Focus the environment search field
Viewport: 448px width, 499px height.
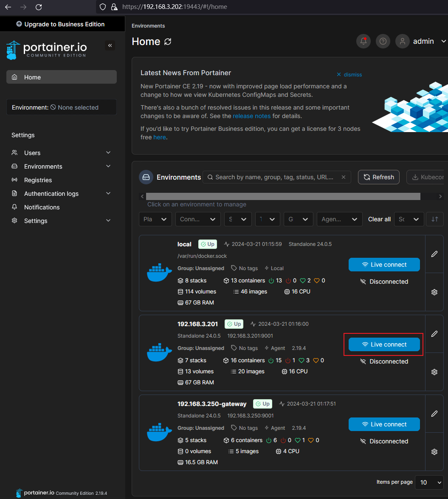click(x=277, y=177)
